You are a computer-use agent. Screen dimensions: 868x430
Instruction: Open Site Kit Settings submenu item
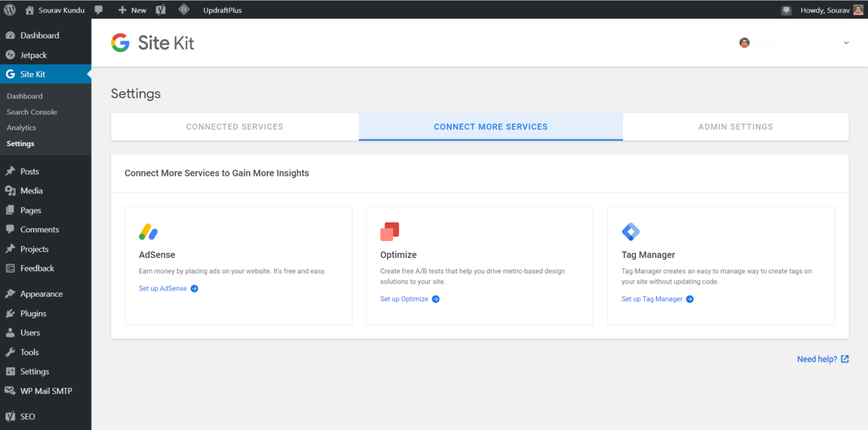point(20,144)
